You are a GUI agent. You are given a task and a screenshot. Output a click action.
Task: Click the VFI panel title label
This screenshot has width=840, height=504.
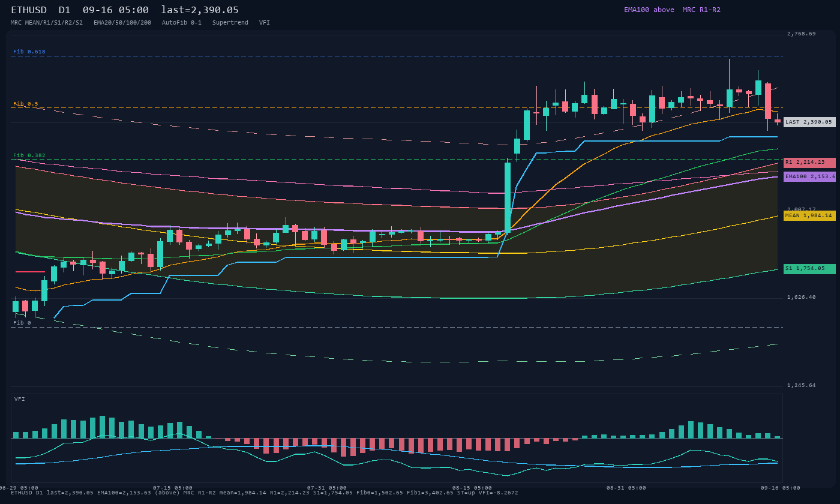(x=20, y=399)
